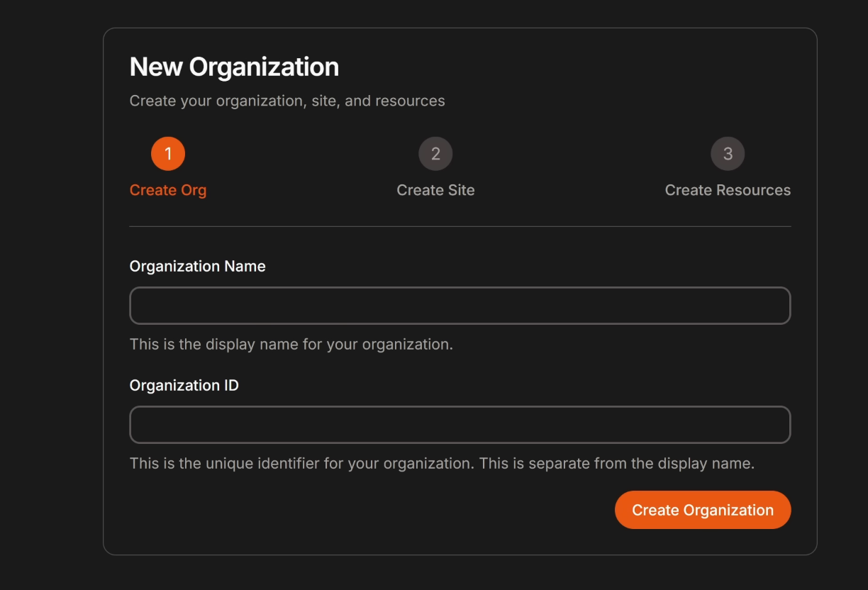
Task: Select step 1 circle icon
Action: 168,154
